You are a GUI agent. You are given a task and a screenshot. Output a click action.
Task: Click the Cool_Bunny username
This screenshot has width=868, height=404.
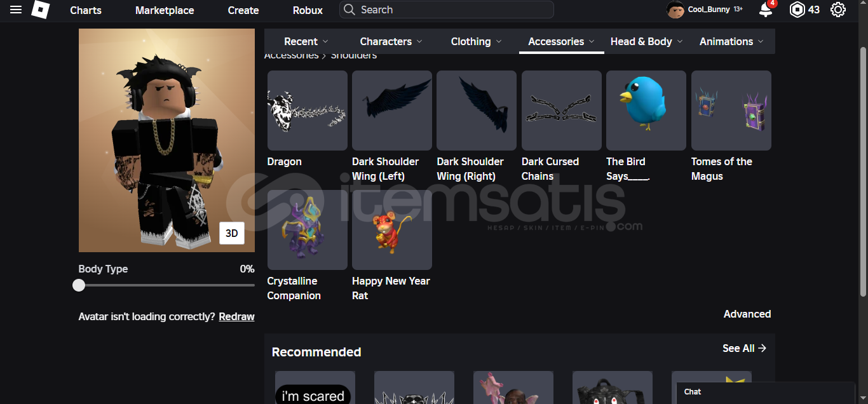point(709,10)
